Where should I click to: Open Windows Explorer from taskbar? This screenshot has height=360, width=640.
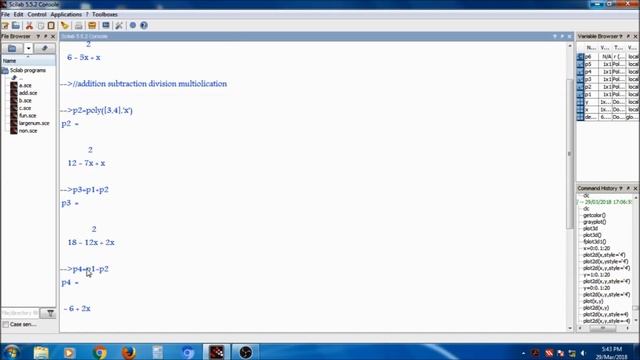41,352
